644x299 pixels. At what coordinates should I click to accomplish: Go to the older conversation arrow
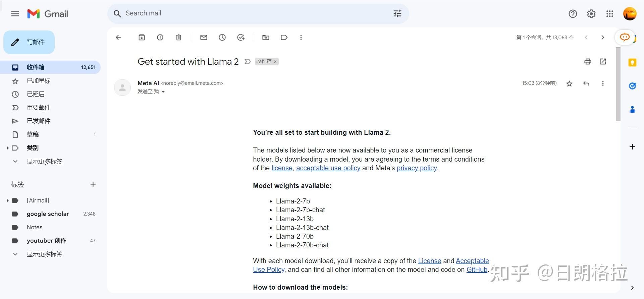pos(603,38)
